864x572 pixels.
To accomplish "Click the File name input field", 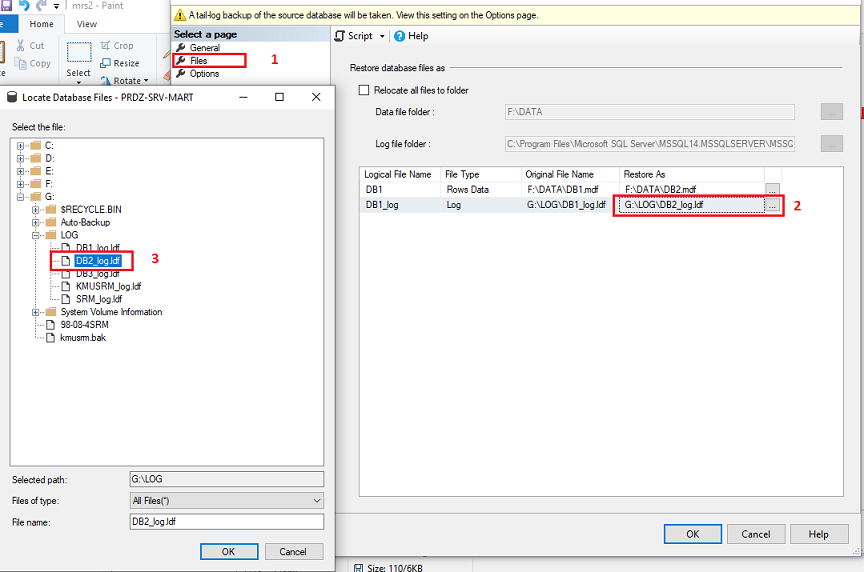I will tap(226, 522).
